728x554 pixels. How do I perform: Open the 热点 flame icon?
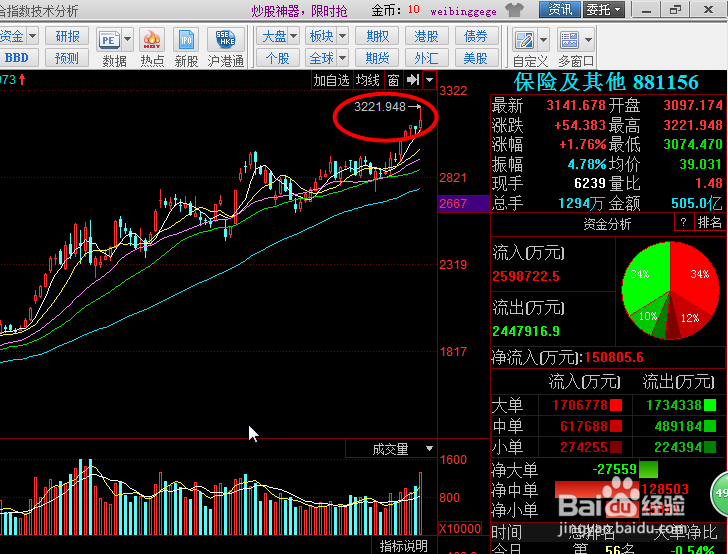(x=152, y=39)
